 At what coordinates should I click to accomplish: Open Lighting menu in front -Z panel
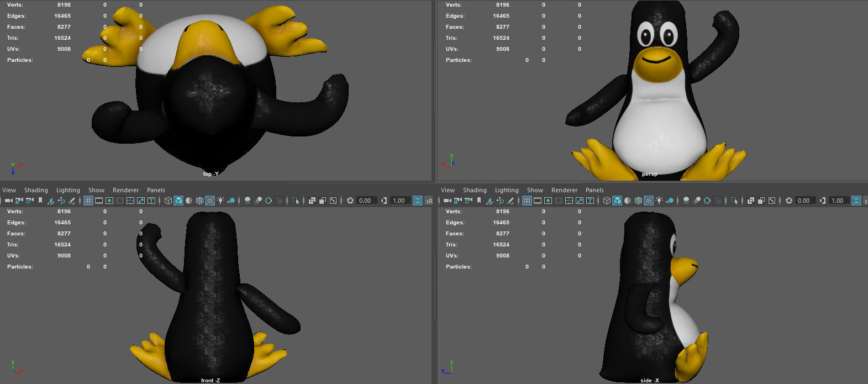(x=68, y=190)
